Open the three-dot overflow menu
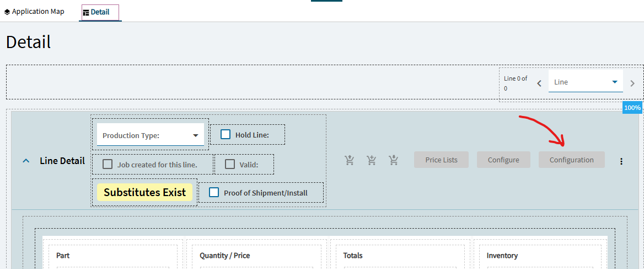 point(621,161)
